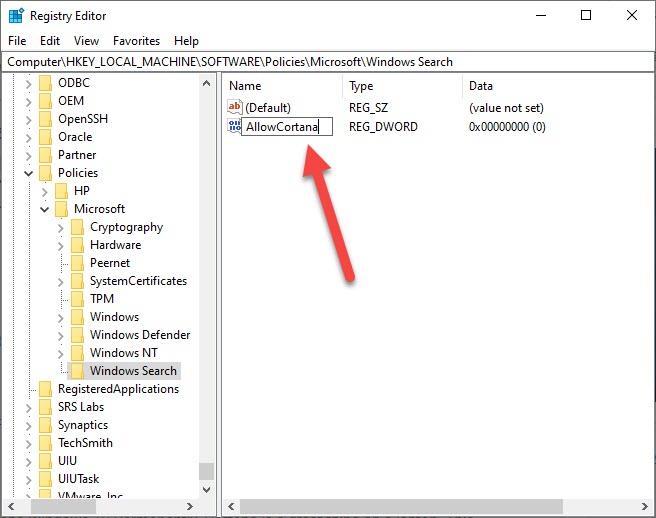The height and width of the screenshot is (518, 656).
Task: Open the File menu
Action: (x=17, y=41)
